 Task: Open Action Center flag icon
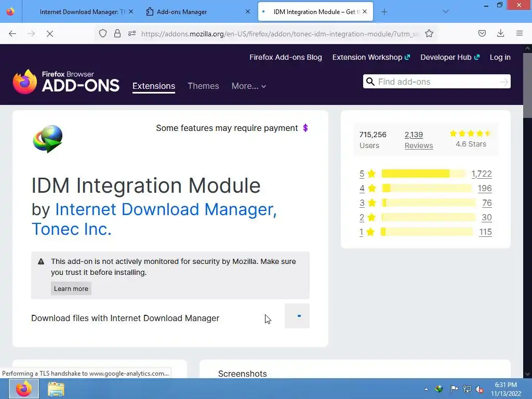tap(454, 389)
